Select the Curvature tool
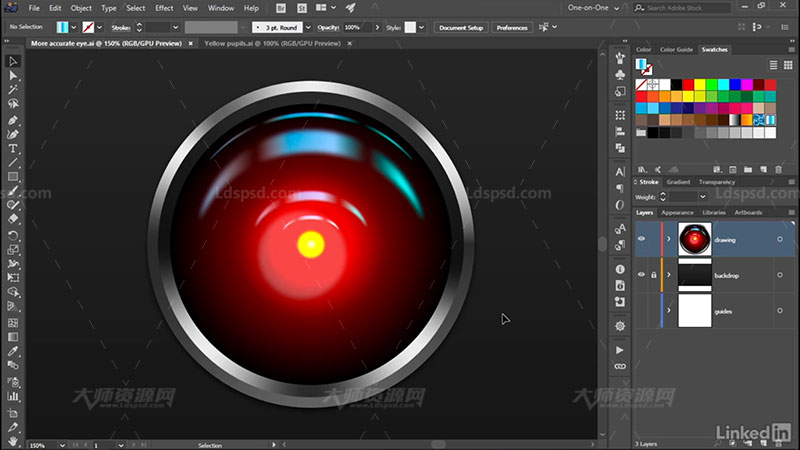800x450 pixels. point(13,134)
